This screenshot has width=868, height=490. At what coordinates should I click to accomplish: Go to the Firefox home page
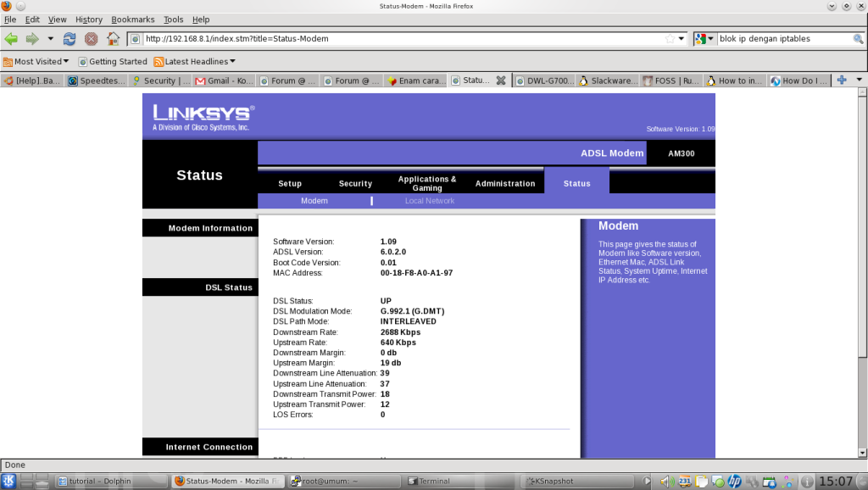click(x=113, y=39)
